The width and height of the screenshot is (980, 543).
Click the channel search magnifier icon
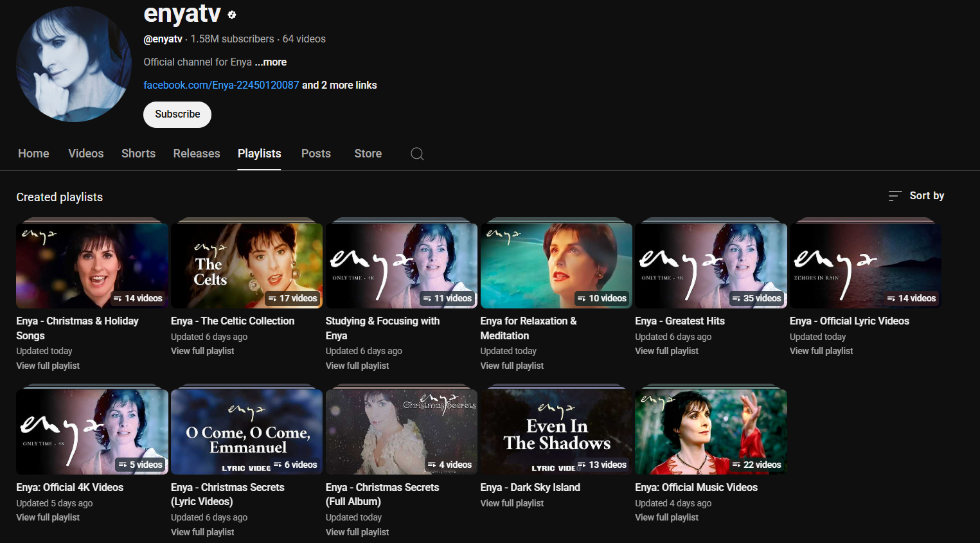(417, 154)
